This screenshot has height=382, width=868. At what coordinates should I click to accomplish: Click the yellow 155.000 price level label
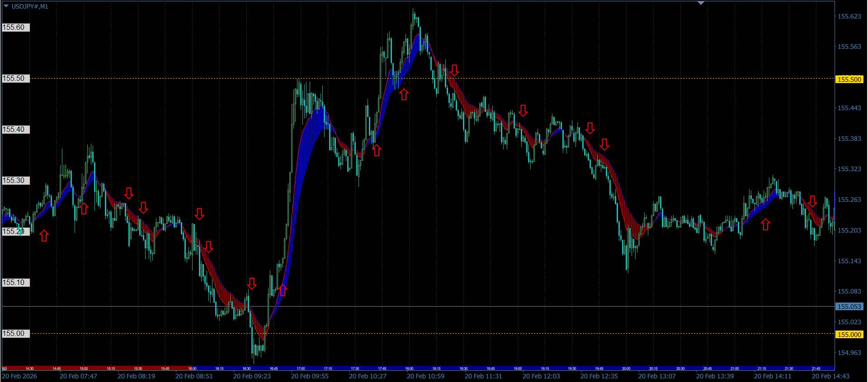(x=849, y=335)
